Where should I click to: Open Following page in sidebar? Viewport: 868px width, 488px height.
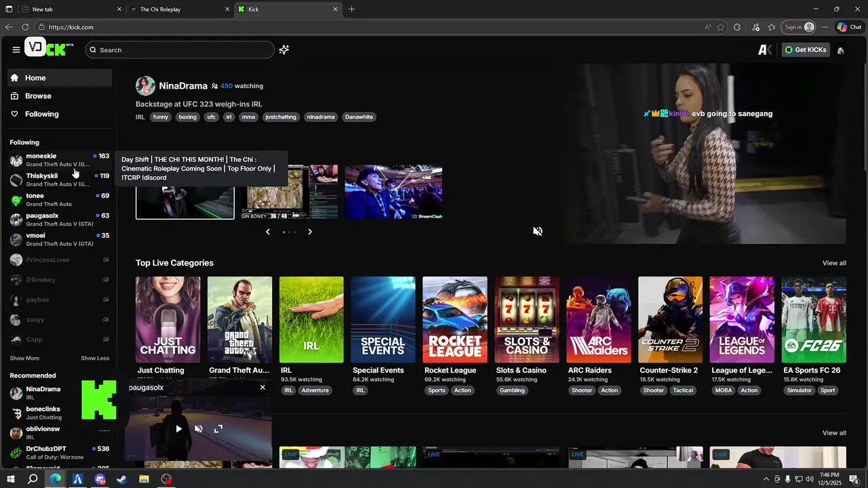coord(60,114)
